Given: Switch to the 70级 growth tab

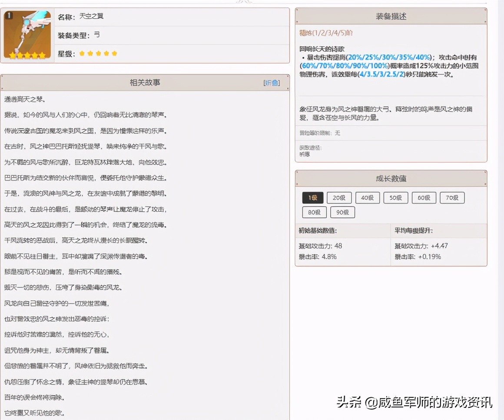Looking at the screenshot, I should coord(452,197).
